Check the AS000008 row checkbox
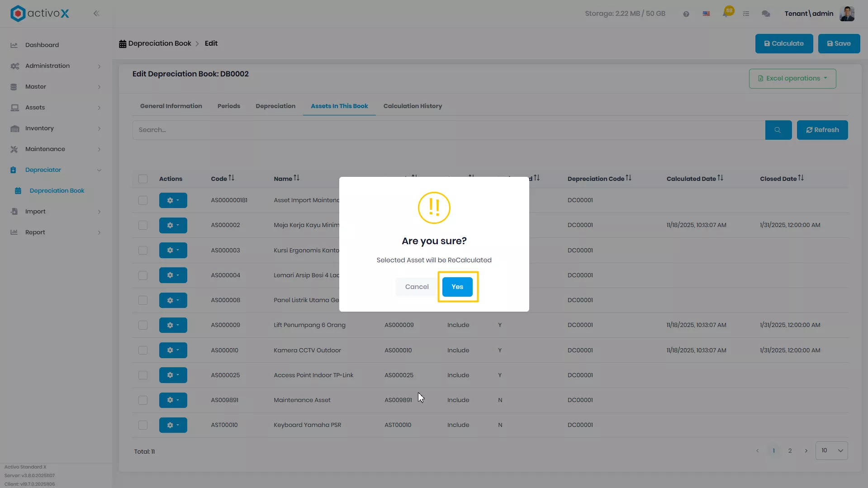868x488 pixels. 143,300
